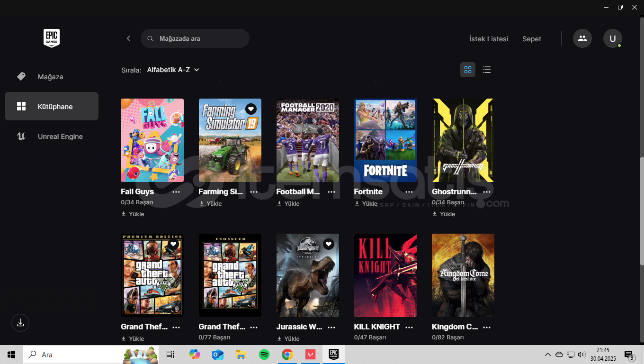Open the downloads icon in sidebar
Image resolution: width=644 pixels, height=364 pixels.
point(20,323)
